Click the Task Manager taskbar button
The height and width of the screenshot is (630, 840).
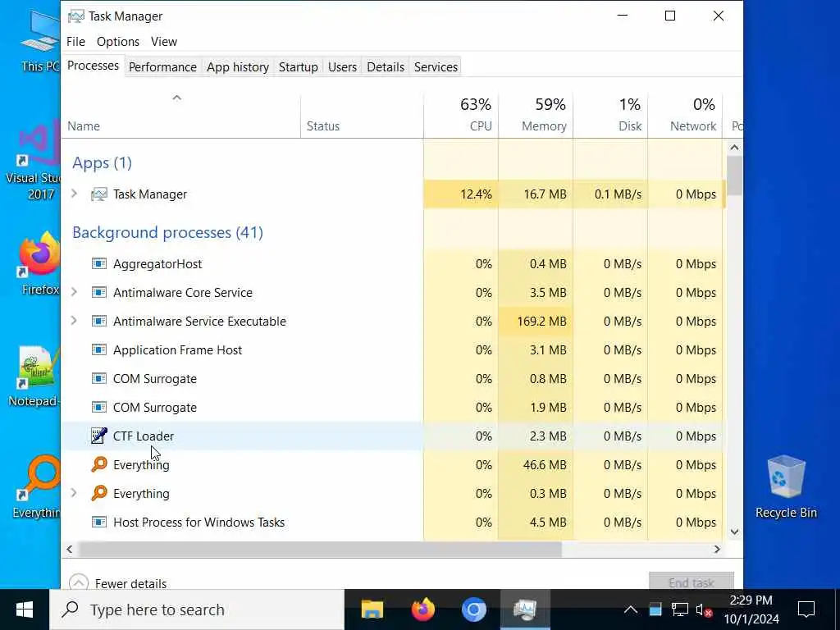click(x=525, y=609)
